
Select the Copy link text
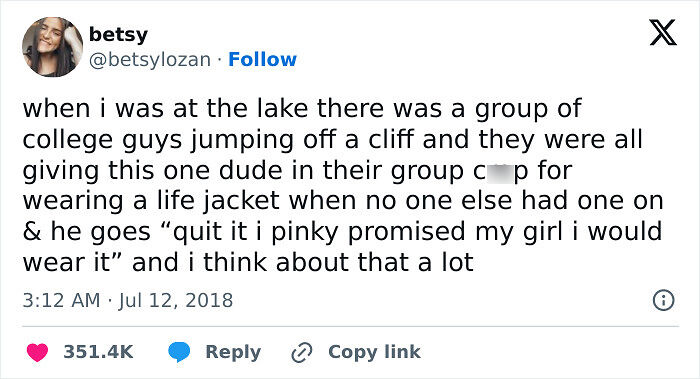coord(374,352)
